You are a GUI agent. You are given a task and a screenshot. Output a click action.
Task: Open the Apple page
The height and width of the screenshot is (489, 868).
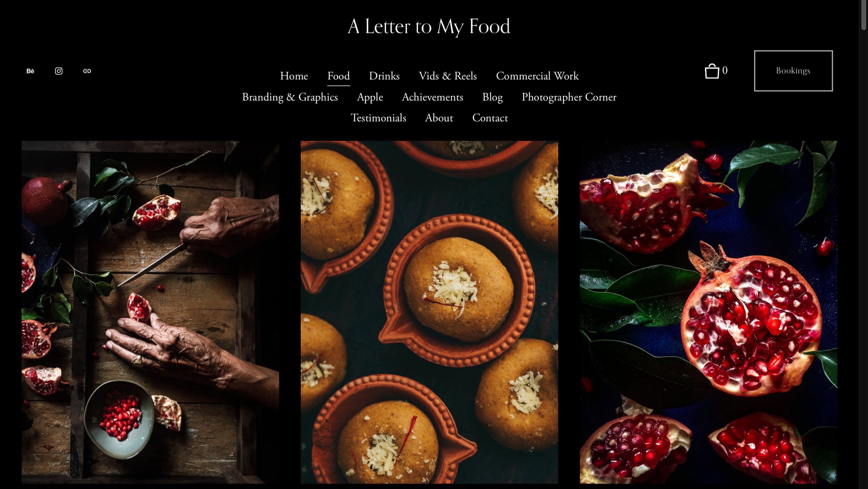point(370,97)
